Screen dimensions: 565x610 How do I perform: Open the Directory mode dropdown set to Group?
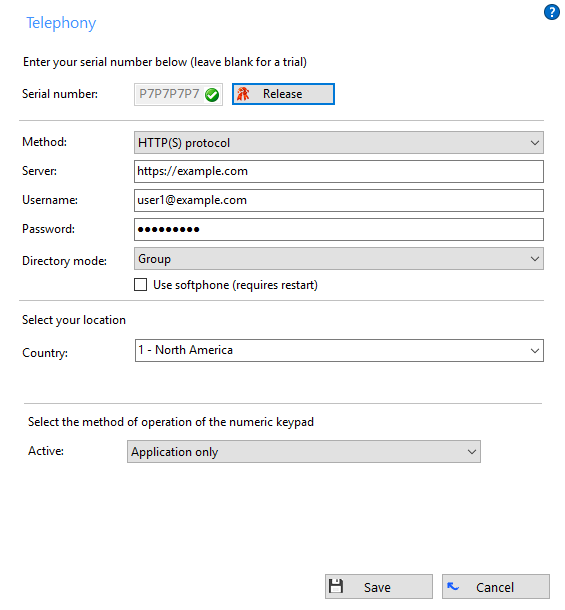click(339, 259)
